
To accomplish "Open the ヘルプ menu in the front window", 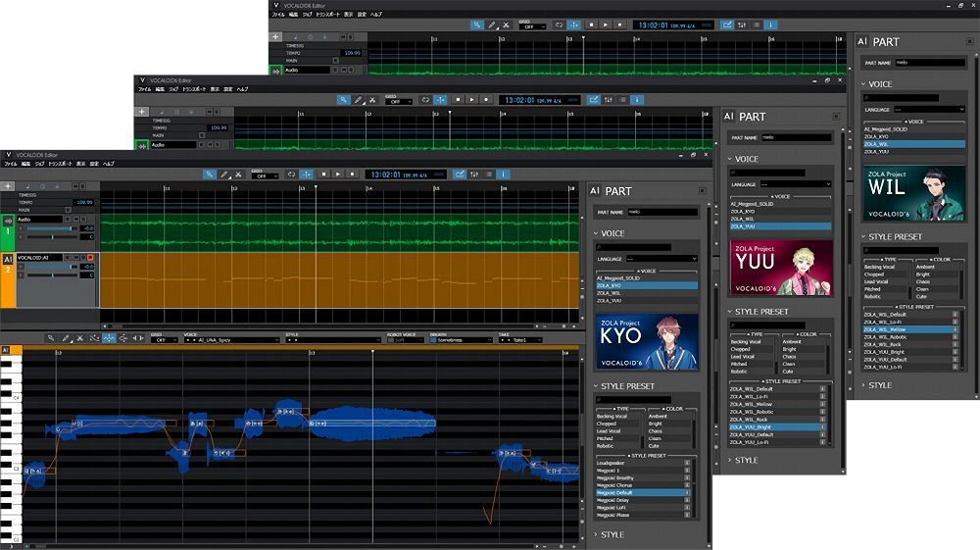I will tap(109, 164).
